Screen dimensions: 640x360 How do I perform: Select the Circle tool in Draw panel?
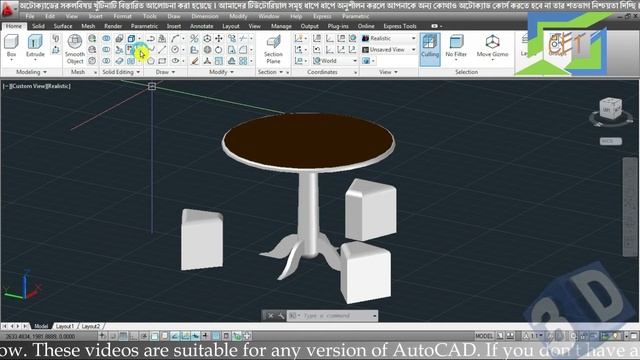click(x=175, y=49)
